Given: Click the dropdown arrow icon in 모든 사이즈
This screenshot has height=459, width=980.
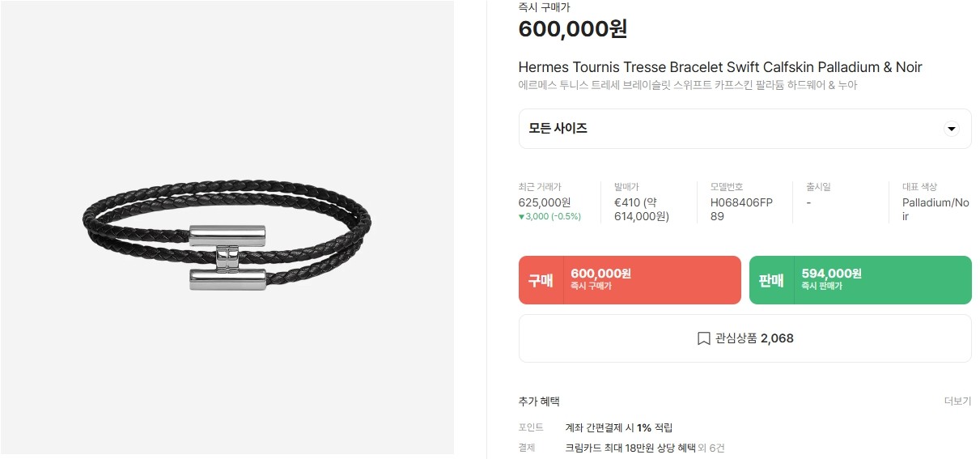Looking at the screenshot, I should click(x=952, y=129).
